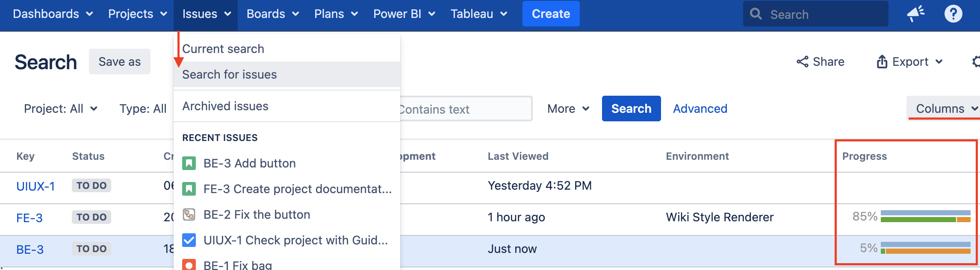Click BE-2 Fix the button subtask icon
The width and height of the screenshot is (980, 270).
189,214
